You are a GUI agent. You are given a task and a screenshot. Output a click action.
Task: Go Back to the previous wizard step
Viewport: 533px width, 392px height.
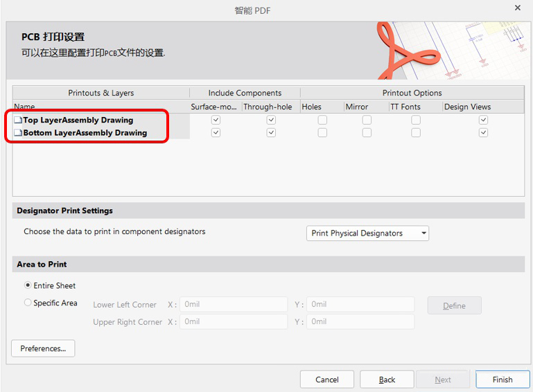pos(387,380)
